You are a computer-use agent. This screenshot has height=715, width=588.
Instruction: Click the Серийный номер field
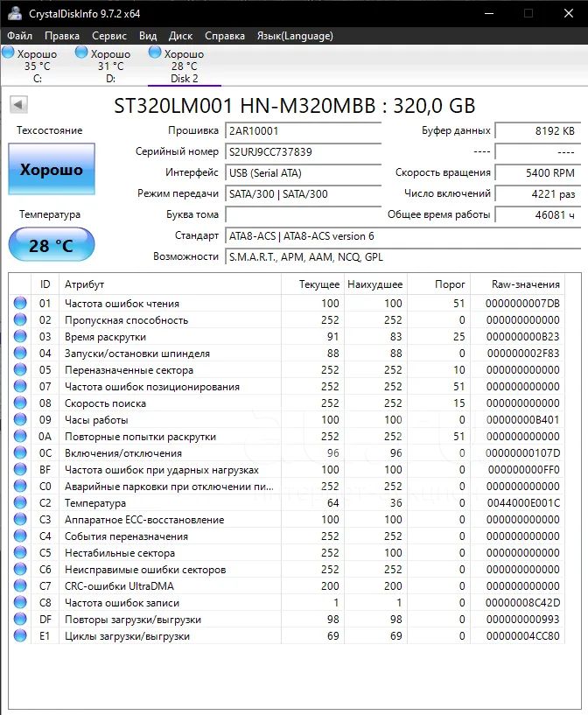(303, 151)
